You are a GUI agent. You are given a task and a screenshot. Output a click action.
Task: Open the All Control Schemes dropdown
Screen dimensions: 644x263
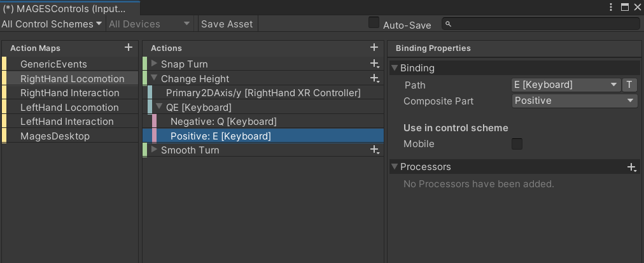coord(52,24)
